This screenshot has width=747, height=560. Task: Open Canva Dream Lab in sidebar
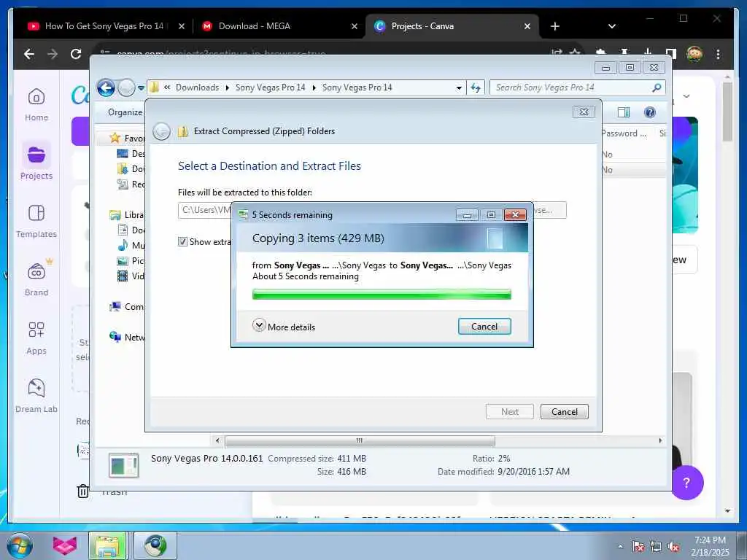[x=36, y=396]
